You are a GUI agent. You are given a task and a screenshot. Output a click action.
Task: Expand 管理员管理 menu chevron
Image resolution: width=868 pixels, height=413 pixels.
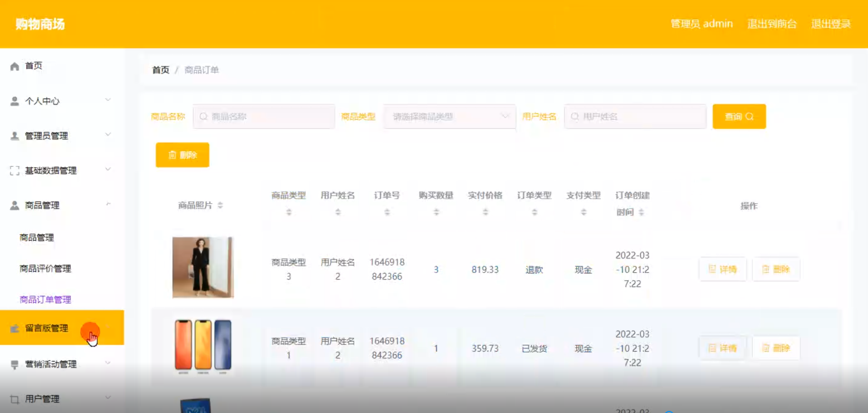point(108,135)
